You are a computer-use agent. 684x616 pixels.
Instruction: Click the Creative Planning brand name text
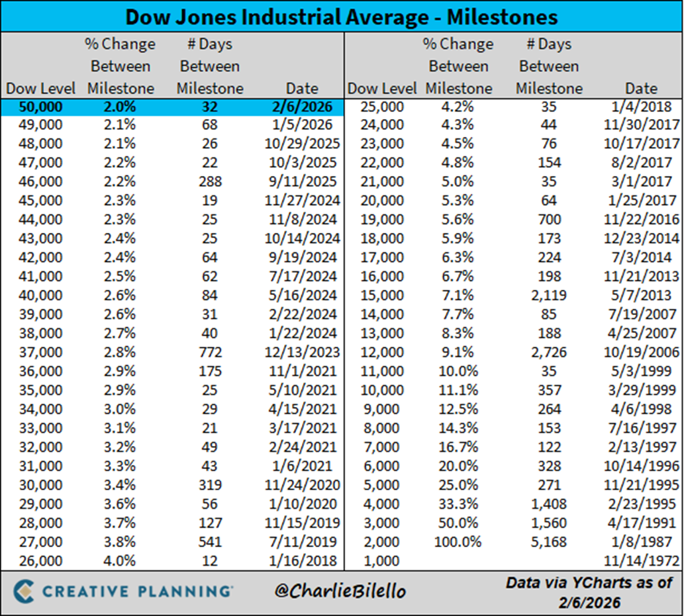(137, 591)
